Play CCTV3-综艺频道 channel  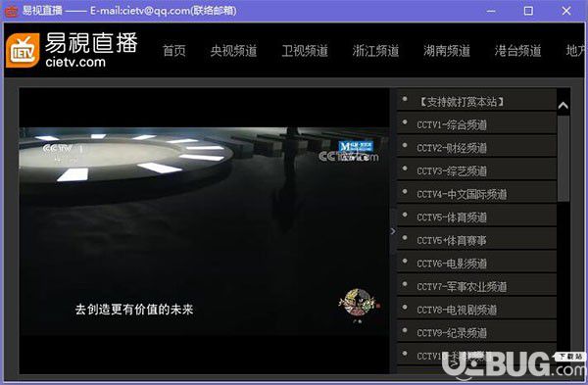476,170
